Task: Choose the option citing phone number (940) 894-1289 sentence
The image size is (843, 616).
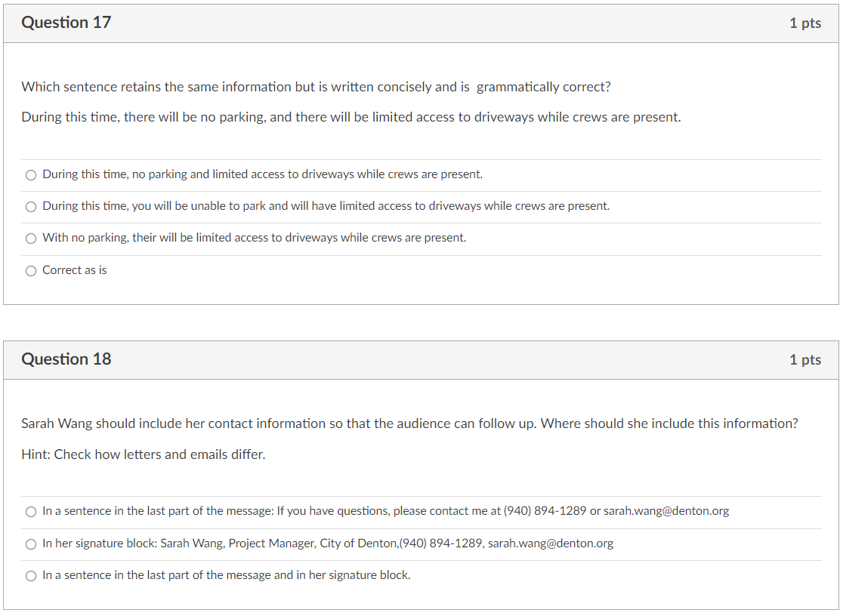Action: coord(31,511)
